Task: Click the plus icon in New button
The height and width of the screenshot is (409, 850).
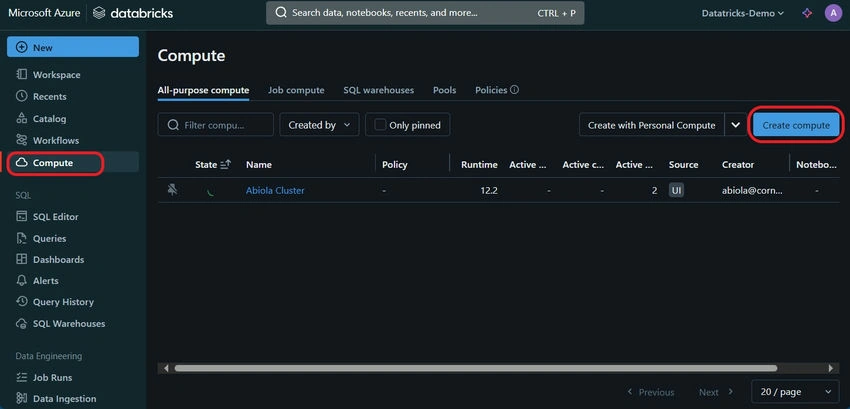Action: pyautogui.click(x=22, y=47)
